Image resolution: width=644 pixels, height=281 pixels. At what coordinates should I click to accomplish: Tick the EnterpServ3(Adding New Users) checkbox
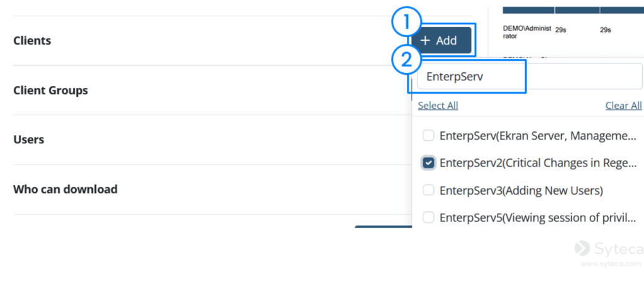coord(428,190)
